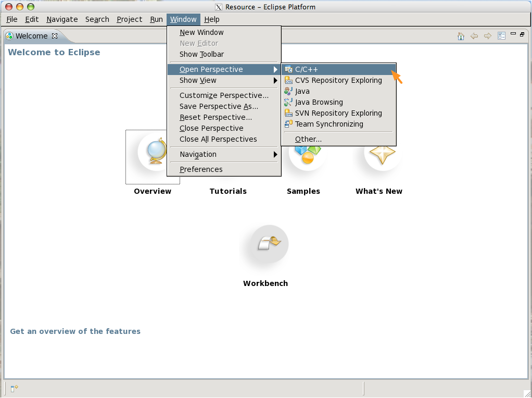Choose Customize Perspective... entry
The image size is (532, 398).
click(224, 95)
